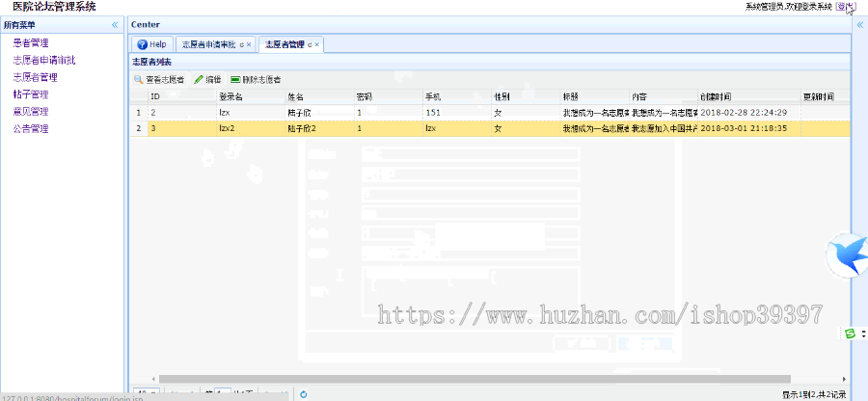Select the row with login name lzx

[x=490, y=112]
